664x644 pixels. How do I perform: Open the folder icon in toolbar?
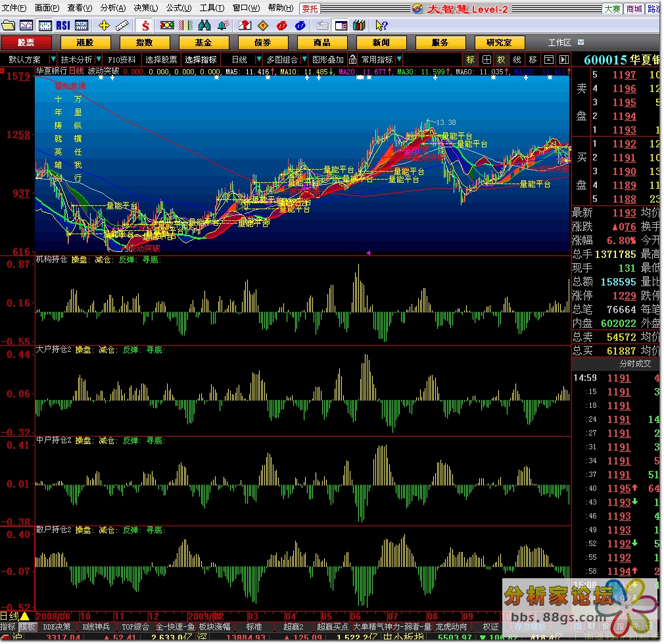8,26
